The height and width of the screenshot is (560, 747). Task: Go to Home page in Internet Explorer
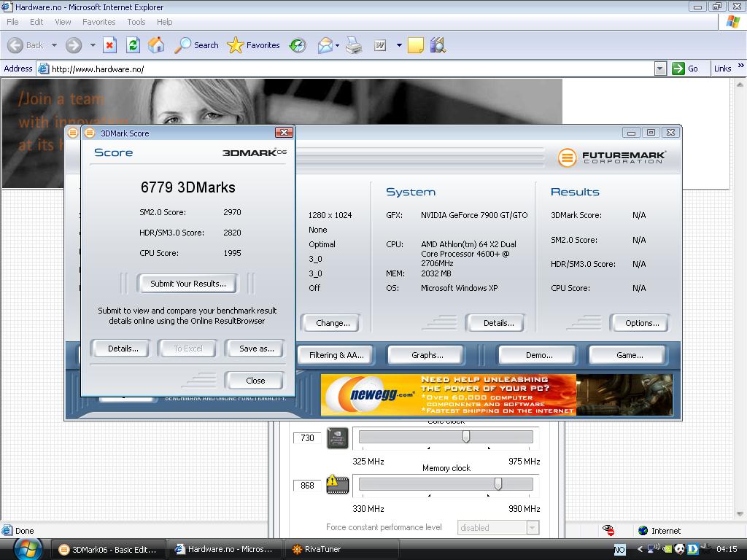[x=156, y=45]
